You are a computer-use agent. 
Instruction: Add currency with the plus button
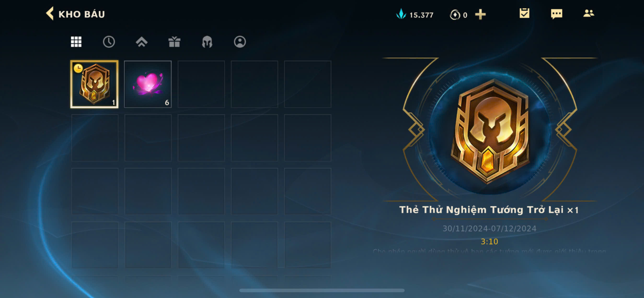point(480,14)
